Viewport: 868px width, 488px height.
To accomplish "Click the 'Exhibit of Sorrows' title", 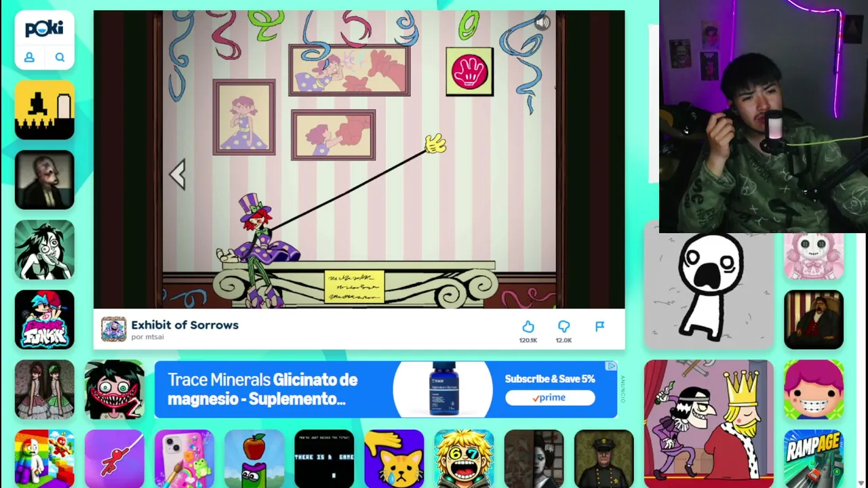I will pos(185,325).
